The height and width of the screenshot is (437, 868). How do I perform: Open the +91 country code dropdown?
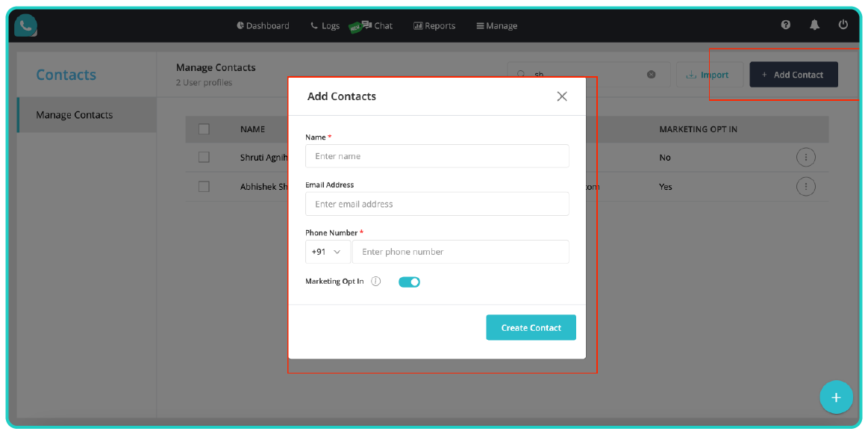327,252
